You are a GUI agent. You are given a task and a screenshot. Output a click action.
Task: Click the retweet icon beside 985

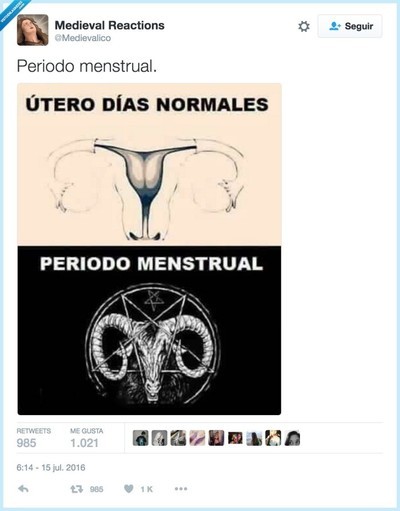(x=76, y=489)
